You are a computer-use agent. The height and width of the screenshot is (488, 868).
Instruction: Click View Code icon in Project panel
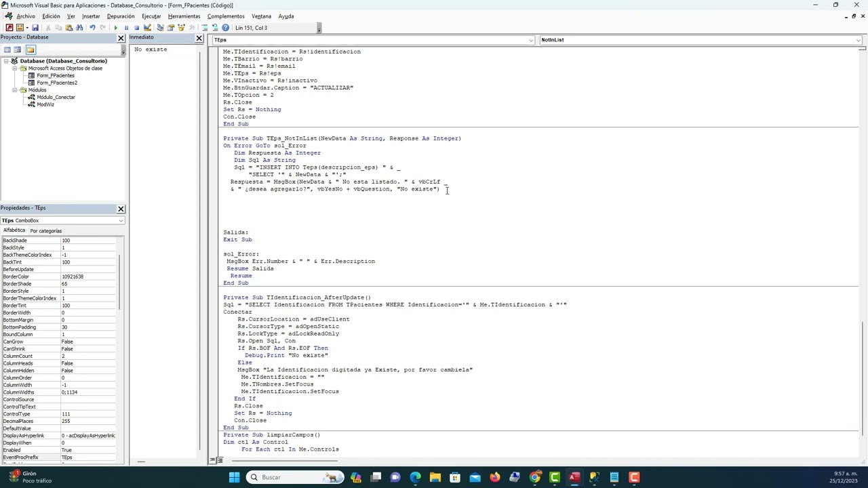pos(7,49)
